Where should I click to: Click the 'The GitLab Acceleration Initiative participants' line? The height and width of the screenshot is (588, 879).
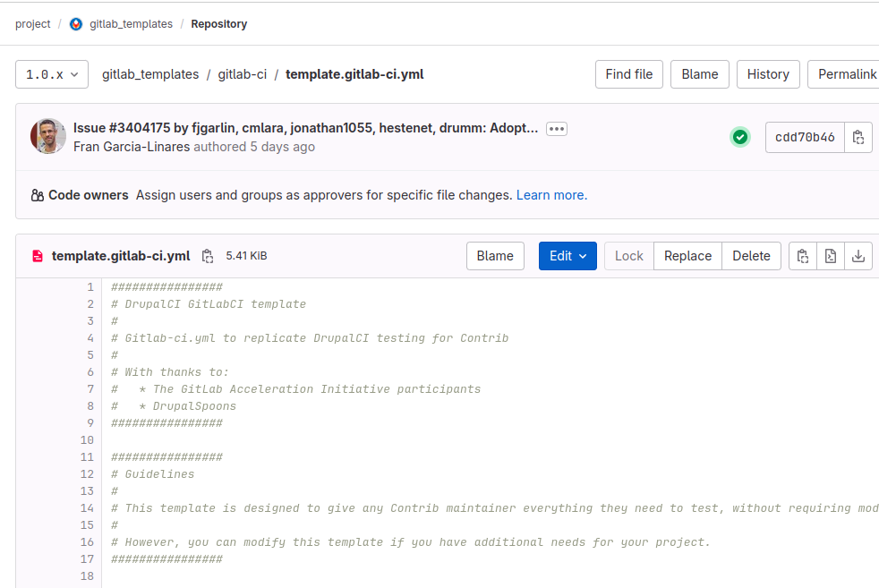(x=296, y=389)
